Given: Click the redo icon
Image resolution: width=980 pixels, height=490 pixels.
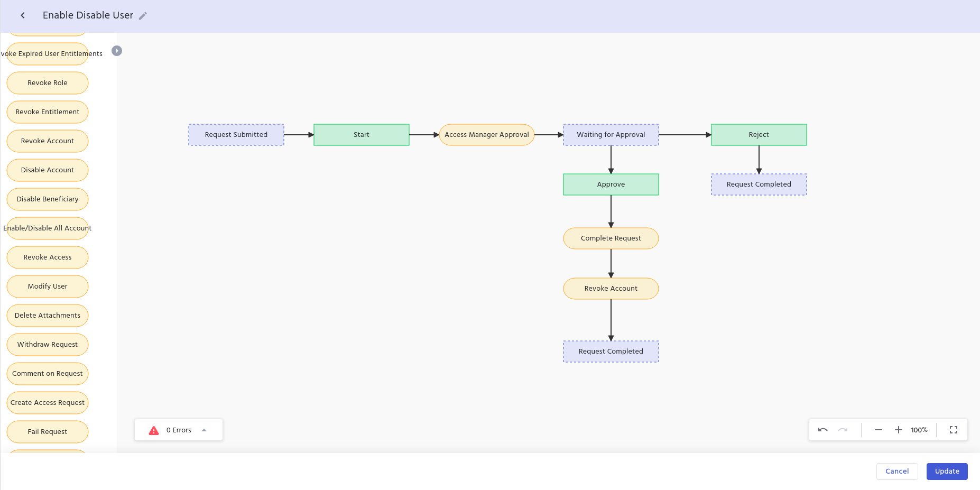Looking at the screenshot, I should pos(843,430).
